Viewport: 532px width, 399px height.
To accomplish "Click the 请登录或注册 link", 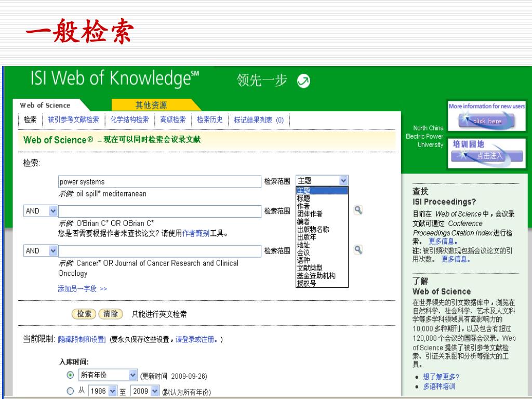I will tap(196, 340).
